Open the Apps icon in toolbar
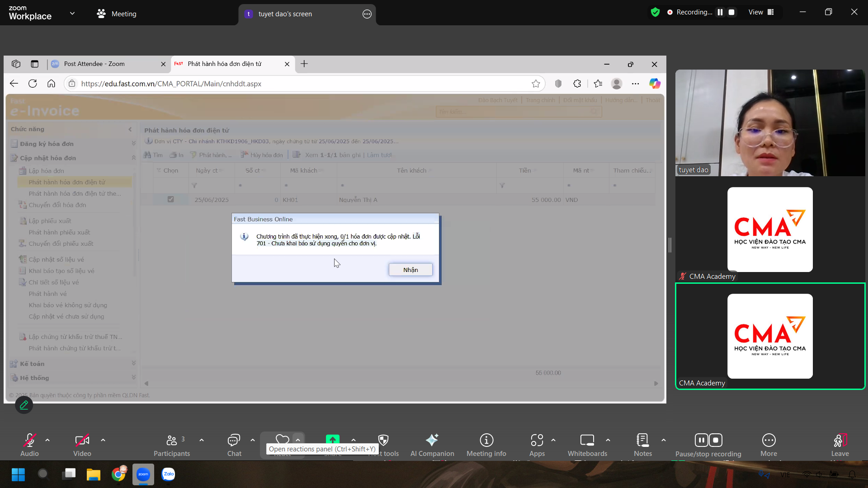The image size is (868, 488). point(537,440)
